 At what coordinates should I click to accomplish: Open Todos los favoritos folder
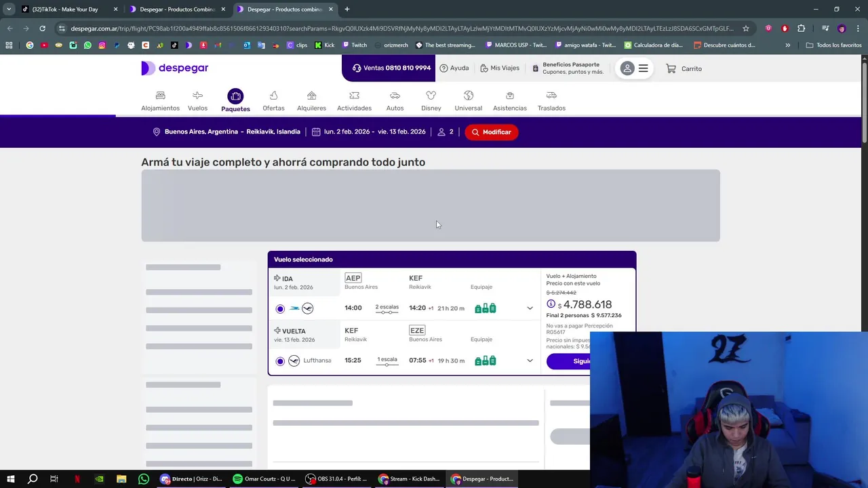tap(833, 45)
